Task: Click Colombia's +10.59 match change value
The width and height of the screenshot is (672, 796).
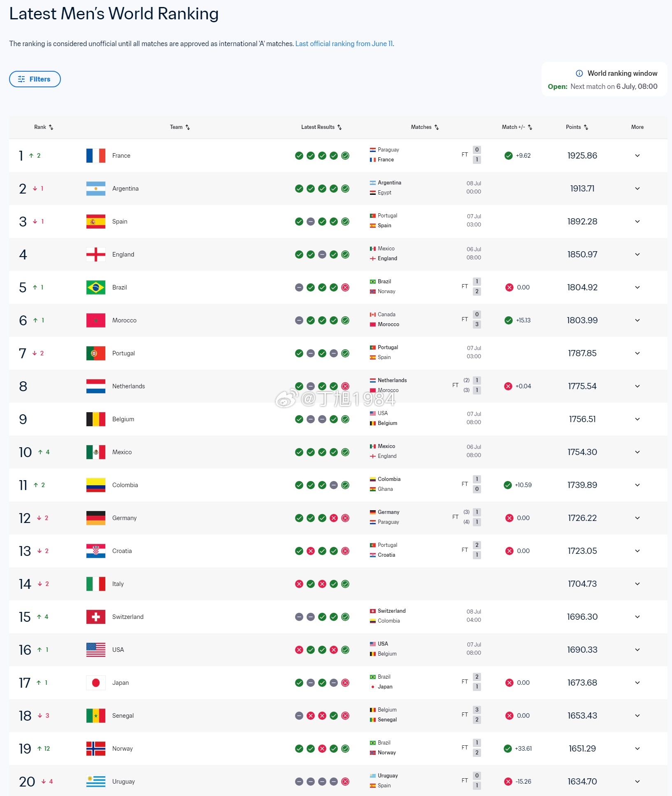Action: pos(523,485)
